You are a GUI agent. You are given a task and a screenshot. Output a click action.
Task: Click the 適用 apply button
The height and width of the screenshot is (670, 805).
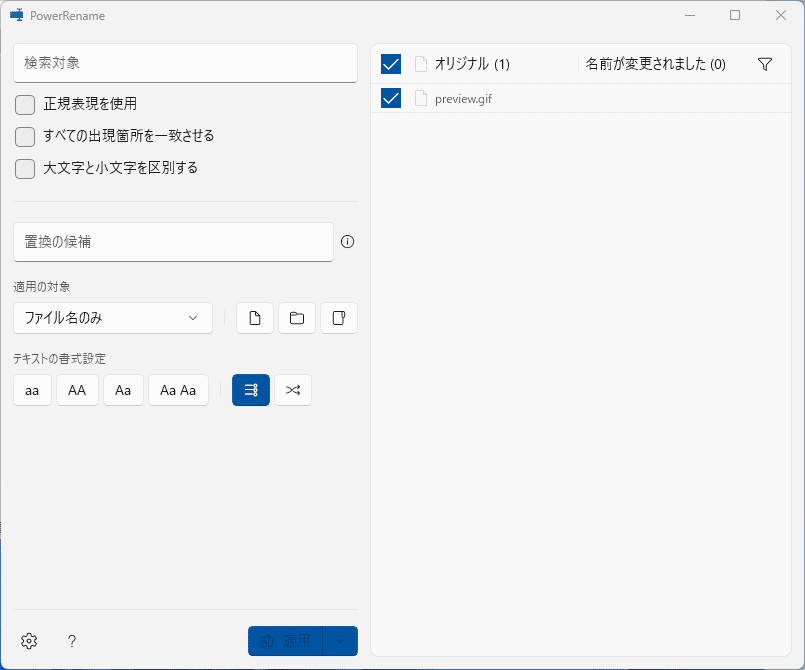285,641
